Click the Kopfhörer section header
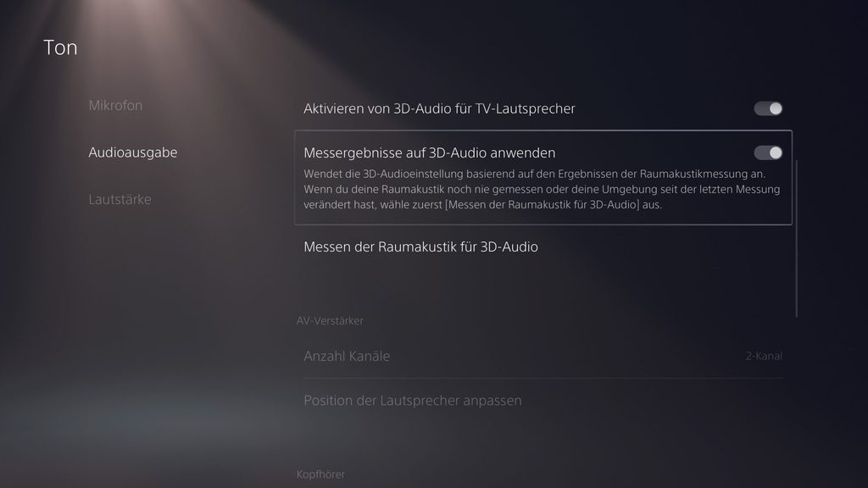Viewport: 868px width, 488px height. tap(320, 474)
